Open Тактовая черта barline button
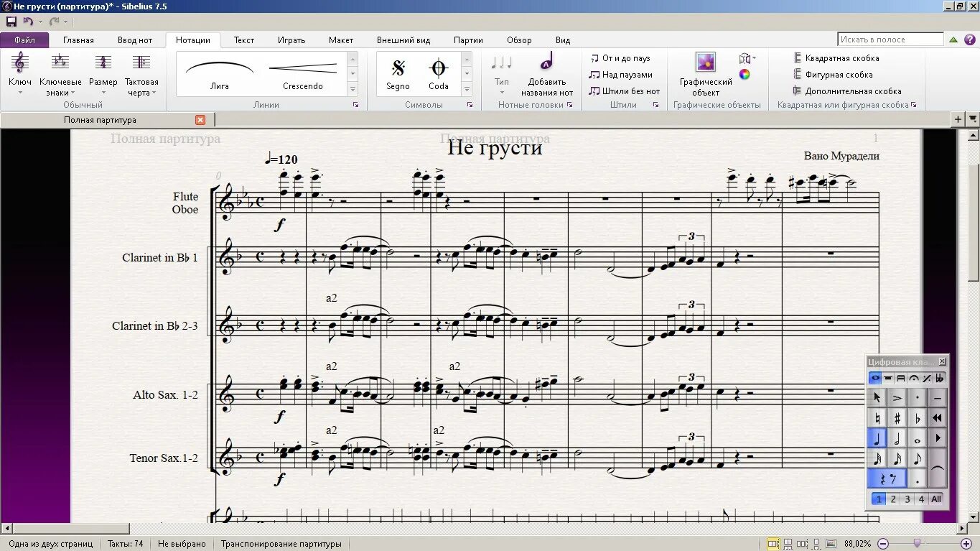The height and width of the screenshot is (551, 980). tap(141, 74)
